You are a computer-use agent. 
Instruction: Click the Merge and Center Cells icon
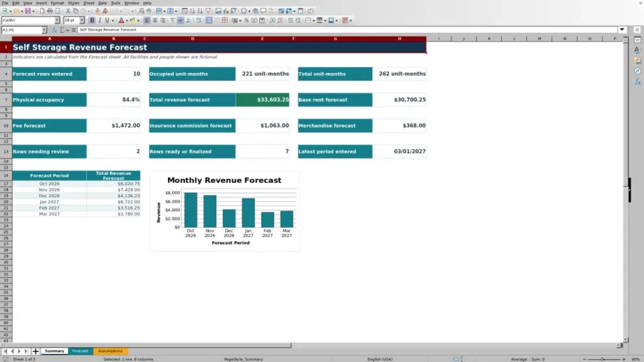tap(209, 20)
